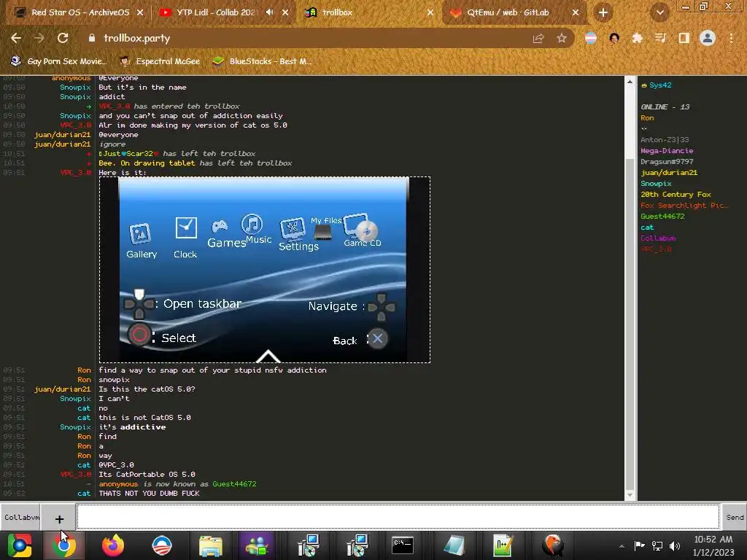Screen dimensions: 747x560
Task: Show hidden tray icons arrow
Action: 622,546
